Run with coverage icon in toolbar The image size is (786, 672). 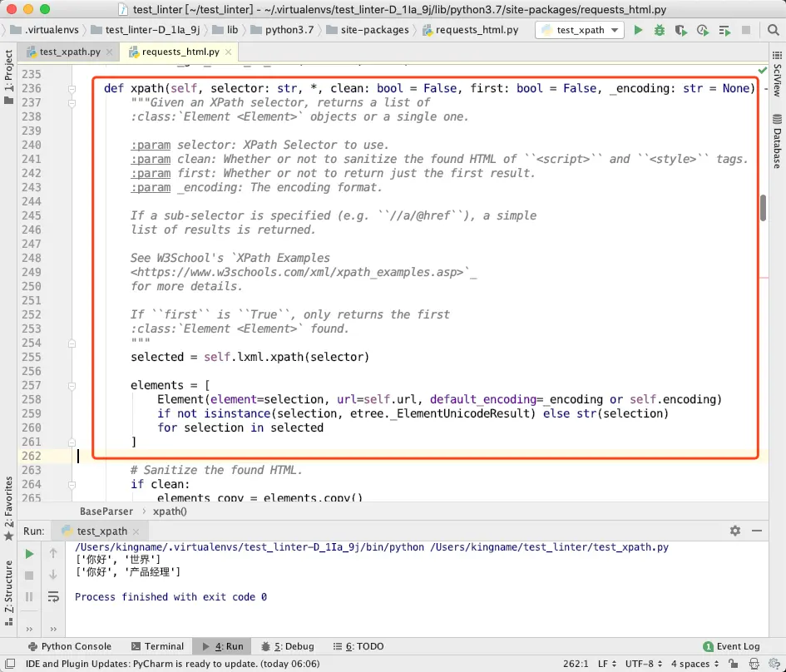pyautogui.click(x=680, y=30)
